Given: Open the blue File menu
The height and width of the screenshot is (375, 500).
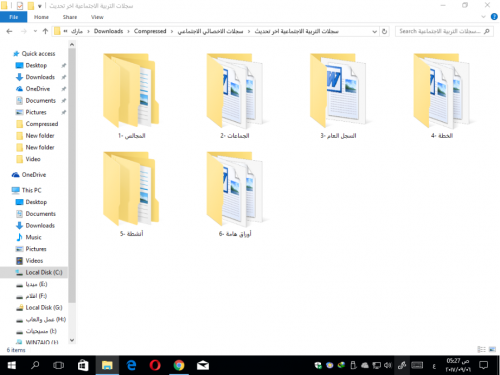Looking at the screenshot, I should [14, 17].
